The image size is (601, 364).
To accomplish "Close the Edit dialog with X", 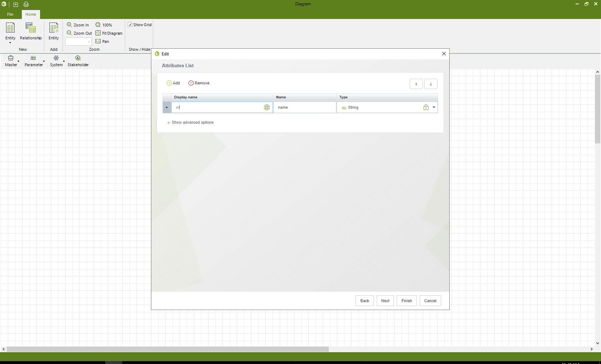I will 444,54.
